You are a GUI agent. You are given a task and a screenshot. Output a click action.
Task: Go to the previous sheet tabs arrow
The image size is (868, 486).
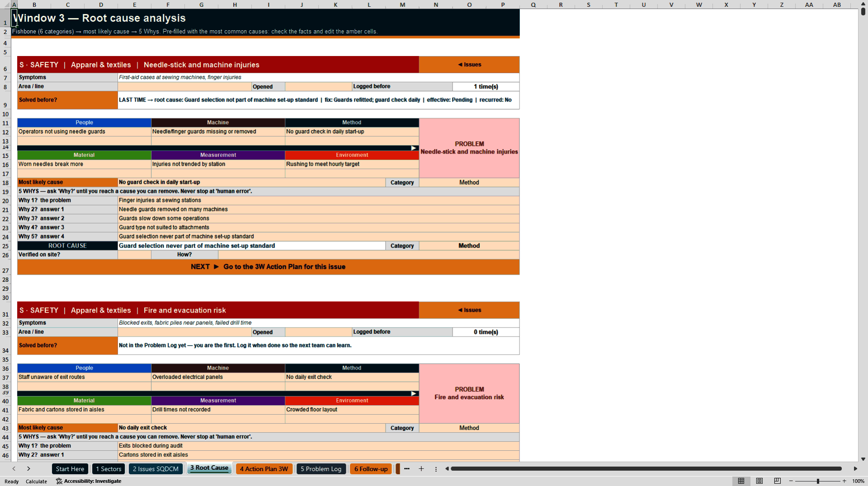coord(14,469)
